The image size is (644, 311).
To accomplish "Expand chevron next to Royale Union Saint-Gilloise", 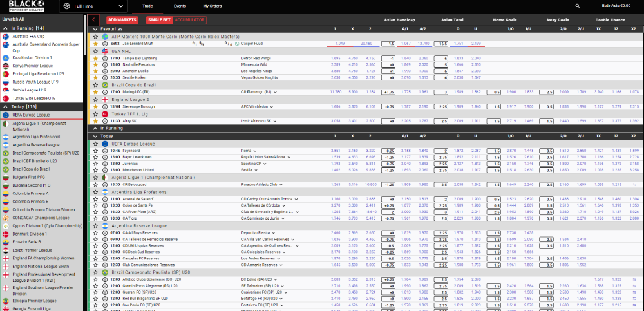I will click(289, 157).
